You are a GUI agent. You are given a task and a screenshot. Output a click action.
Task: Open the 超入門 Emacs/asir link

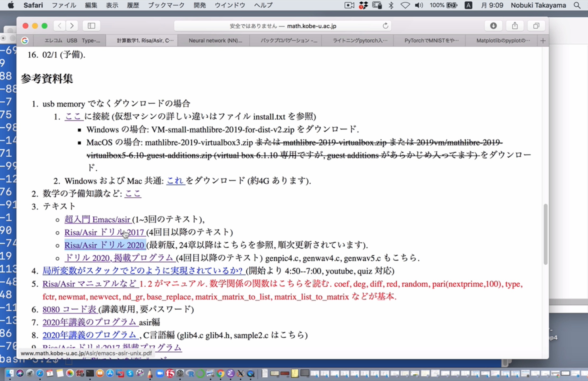click(x=98, y=219)
